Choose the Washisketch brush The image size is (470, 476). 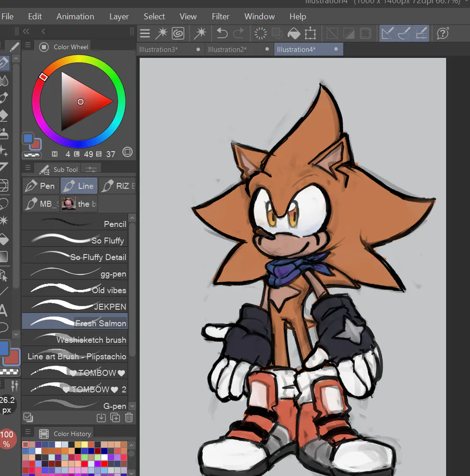click(x=75, y=338)
